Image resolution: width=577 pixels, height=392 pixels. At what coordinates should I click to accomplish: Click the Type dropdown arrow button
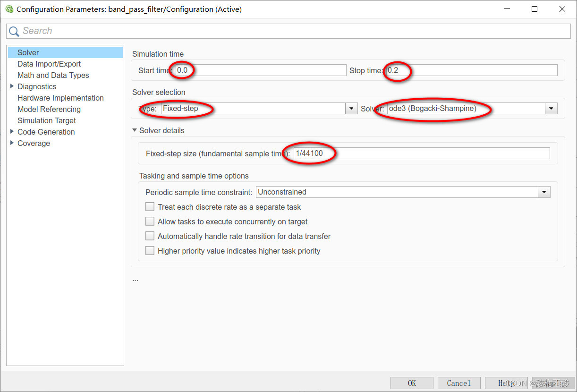point(351,109)
